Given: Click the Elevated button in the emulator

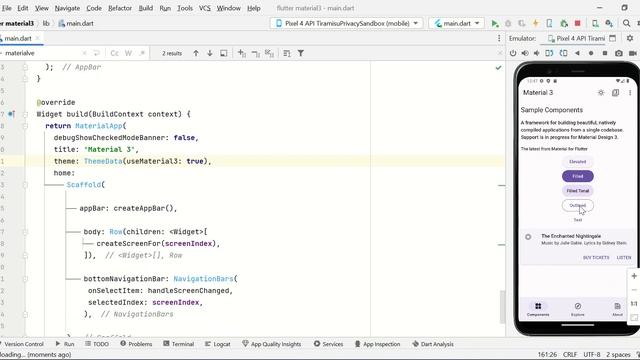Looking at the screenshot, I should click(578, 162).
